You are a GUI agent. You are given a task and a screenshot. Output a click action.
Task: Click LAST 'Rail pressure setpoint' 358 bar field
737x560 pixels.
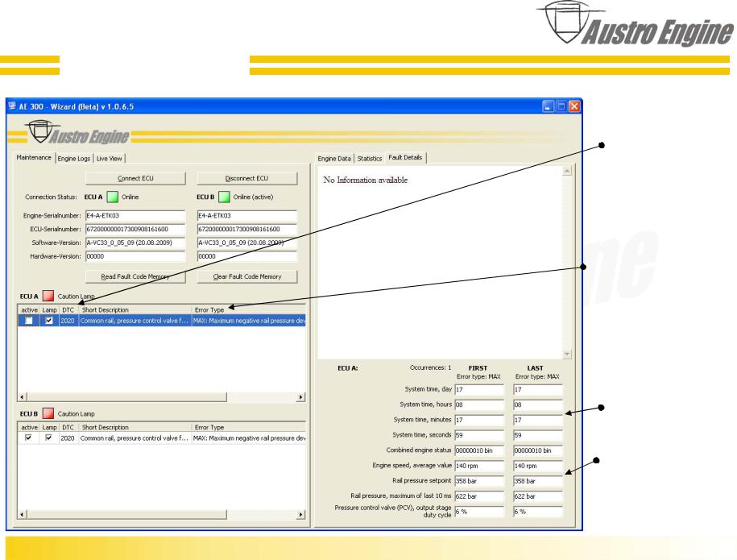[538, 482]
